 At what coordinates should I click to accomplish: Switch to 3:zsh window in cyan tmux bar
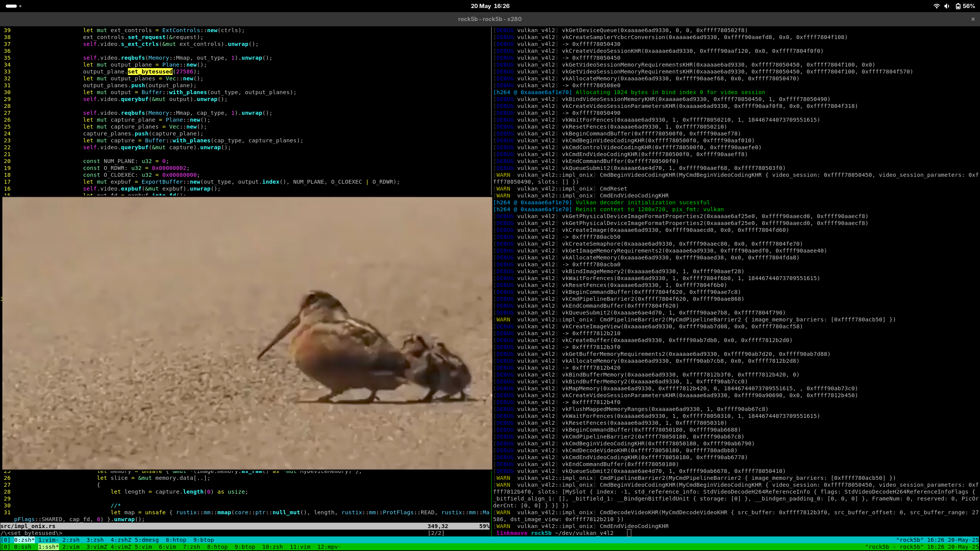(x=95, y=540)
